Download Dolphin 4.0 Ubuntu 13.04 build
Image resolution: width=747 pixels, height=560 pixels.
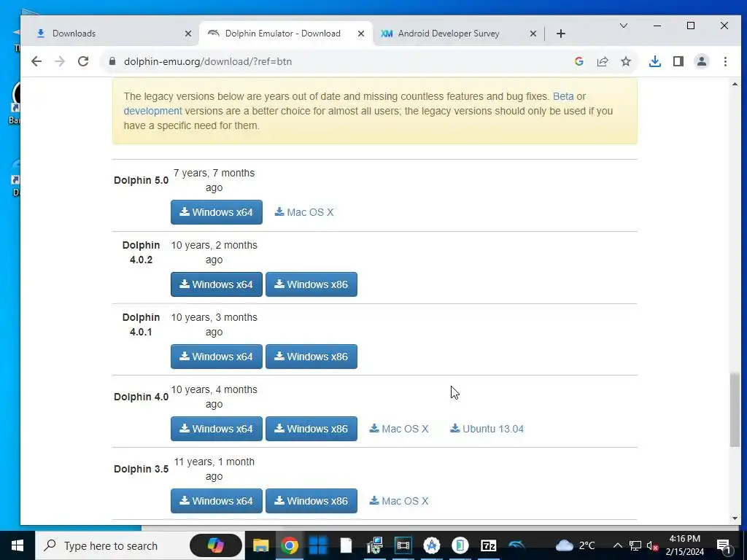[487, 429]
